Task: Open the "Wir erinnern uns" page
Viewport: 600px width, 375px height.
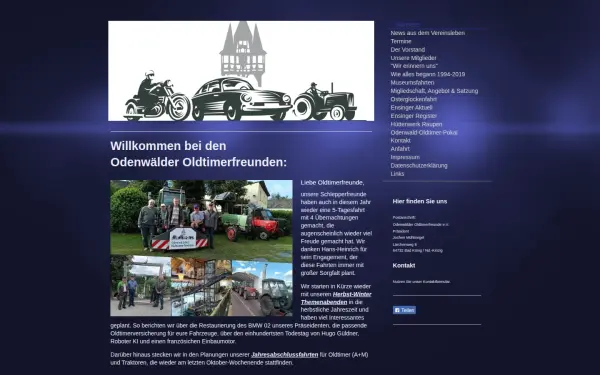Action: click(414, 66)
